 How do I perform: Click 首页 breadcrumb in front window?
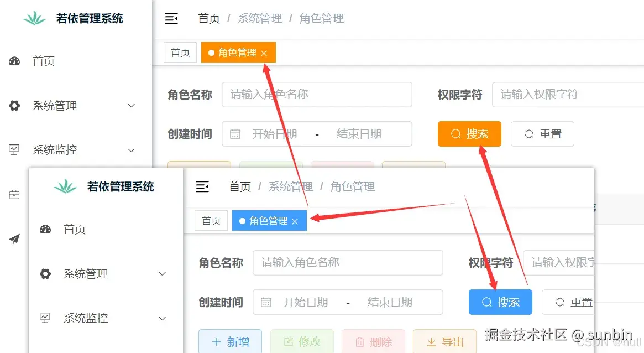pos(239,186)
